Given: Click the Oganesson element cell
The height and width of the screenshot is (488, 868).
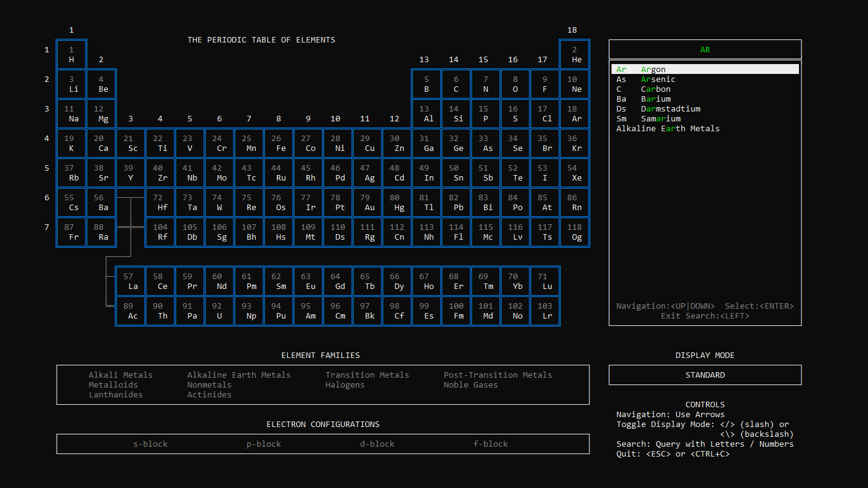Looking at the screenshot, I should click(575, 232).
